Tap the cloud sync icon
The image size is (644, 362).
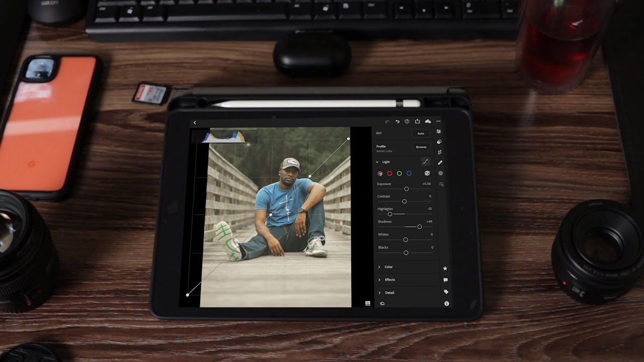tap(428, 122)
